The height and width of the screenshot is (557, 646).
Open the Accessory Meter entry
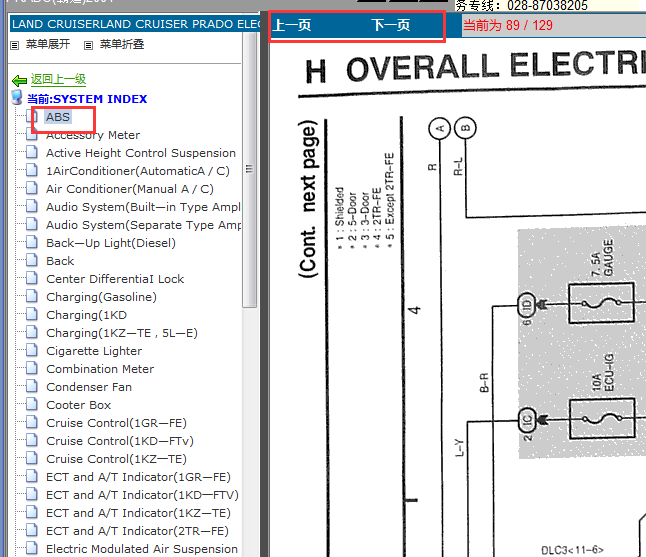(x=93, y=135)
